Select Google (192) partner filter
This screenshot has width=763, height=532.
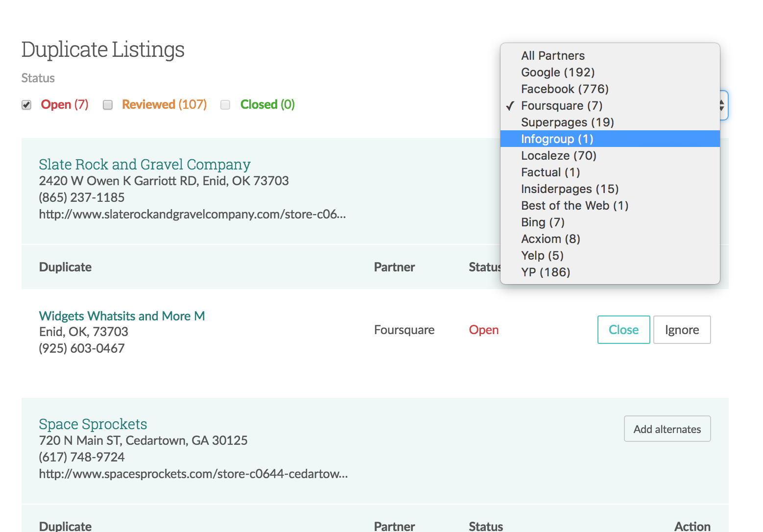(x=558, y=72)
